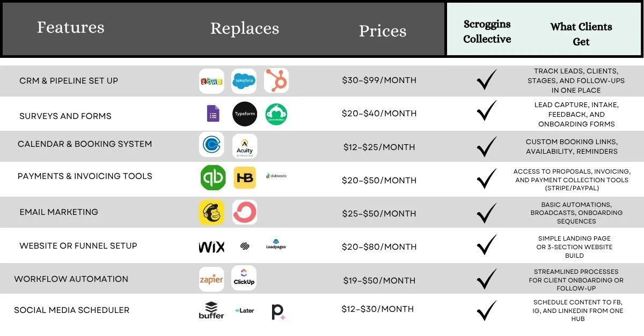Click the checkmark in CRM & Pipeline row
The width and height of the screenshot is (644, 336).
click(487, 79)
